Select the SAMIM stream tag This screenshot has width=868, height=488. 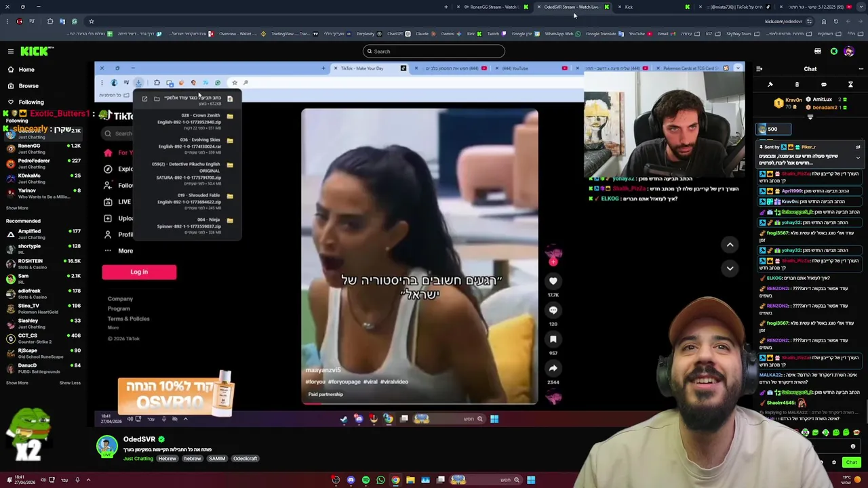point(216,459)
